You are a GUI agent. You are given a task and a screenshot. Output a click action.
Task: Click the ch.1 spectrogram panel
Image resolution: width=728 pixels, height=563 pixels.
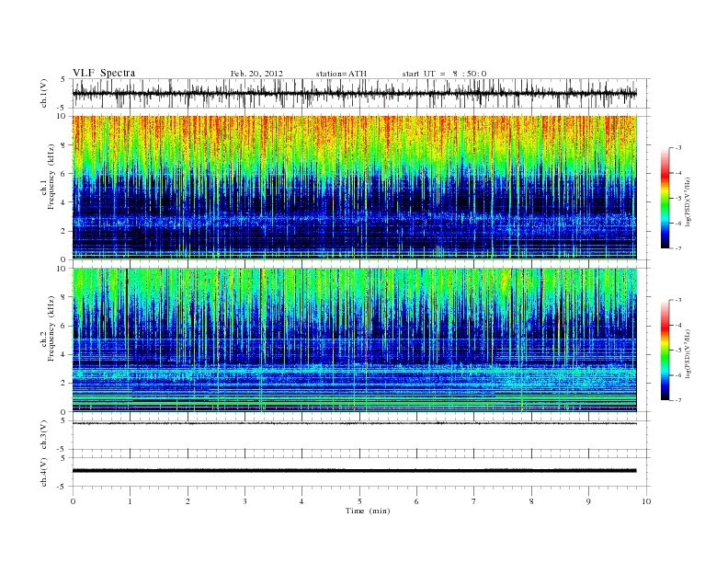pyautogui.click(x=354, y=188)
